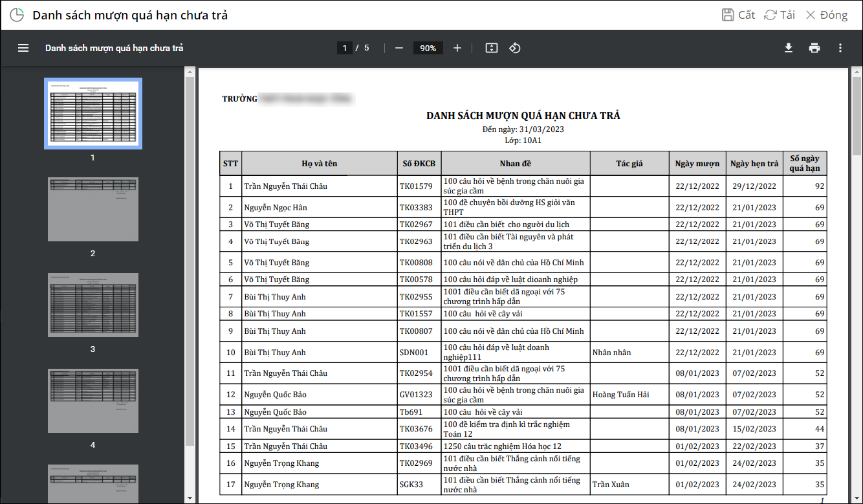Click document scrollbar down arrow

click(x=857, y=498)
